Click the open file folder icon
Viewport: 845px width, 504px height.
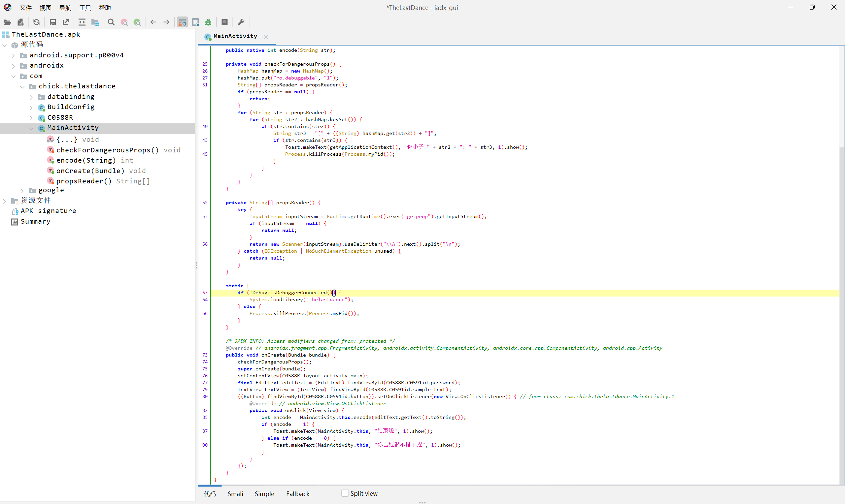pyautogui.click(x=7, y=22)
